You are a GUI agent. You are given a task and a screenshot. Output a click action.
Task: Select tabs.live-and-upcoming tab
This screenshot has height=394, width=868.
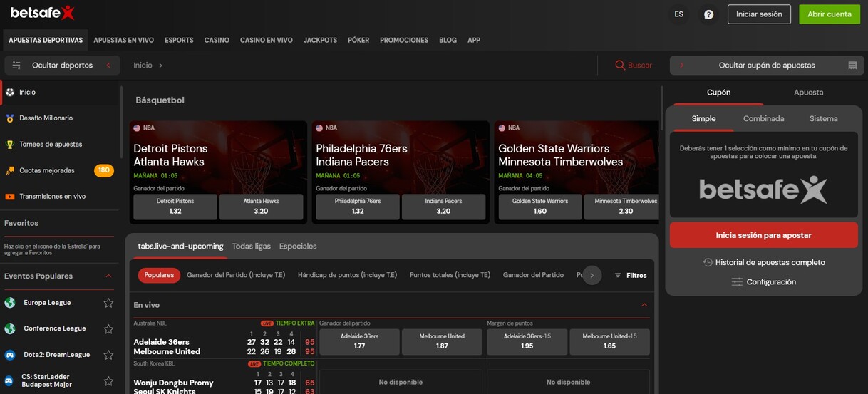(180, 247)
